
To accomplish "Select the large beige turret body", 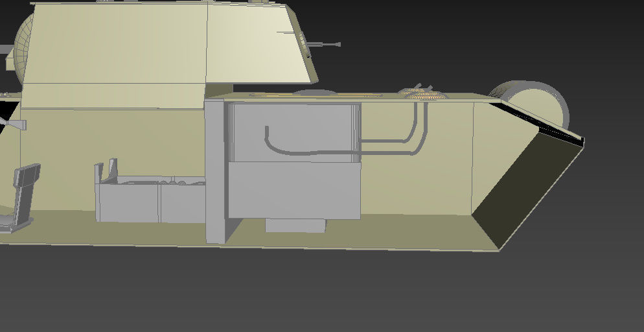I will click(165, 54).
